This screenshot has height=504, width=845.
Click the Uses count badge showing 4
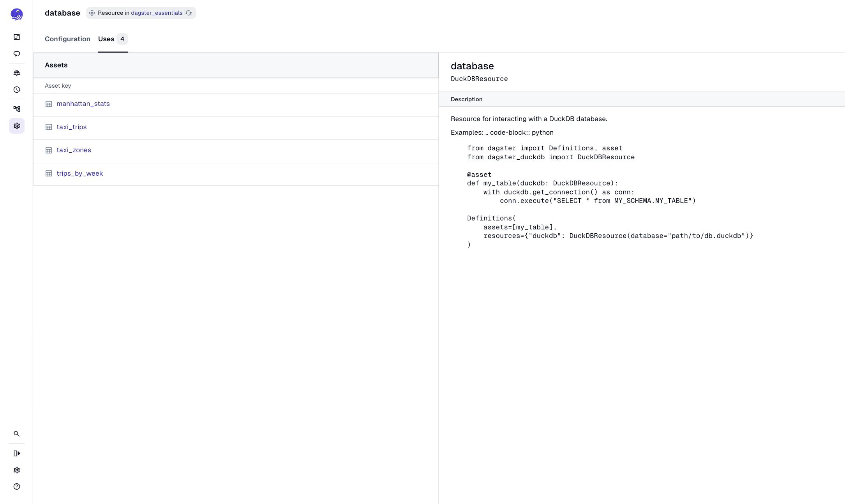(122, 39)
